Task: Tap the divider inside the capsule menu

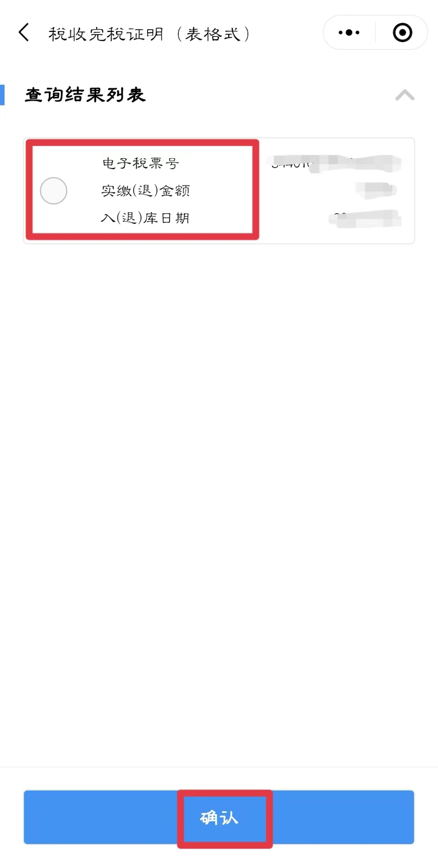Action: 375,32
